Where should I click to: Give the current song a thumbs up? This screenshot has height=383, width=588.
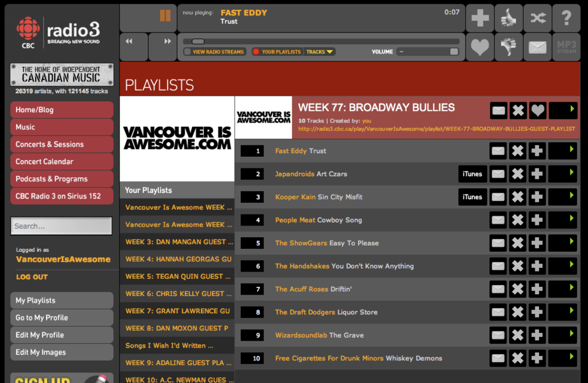(x=509, y=18)
